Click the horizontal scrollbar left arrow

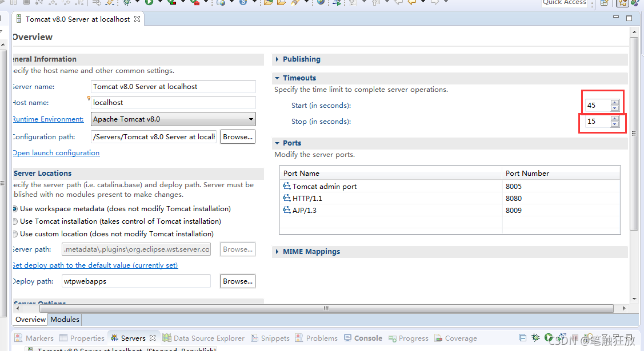(17, 308)
